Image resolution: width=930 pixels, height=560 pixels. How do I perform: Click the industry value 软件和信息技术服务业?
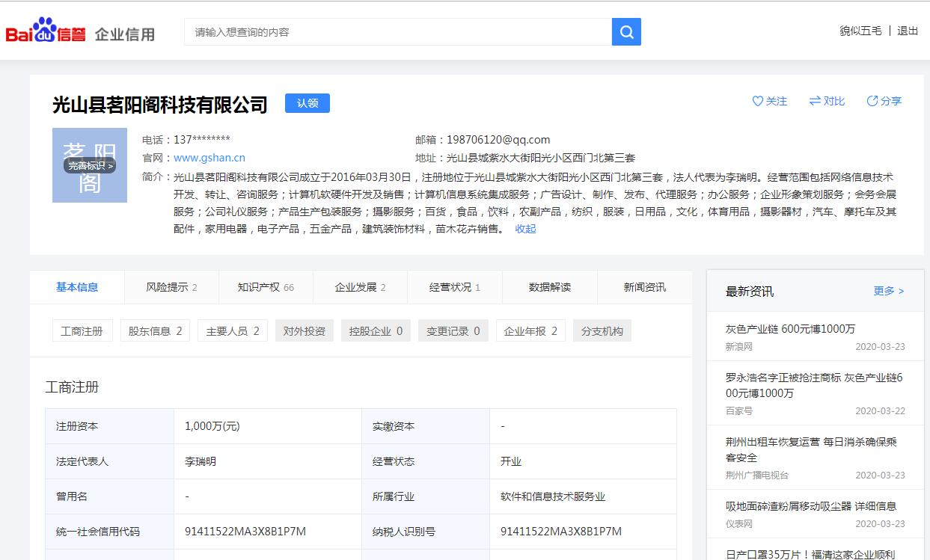pyautogui.click(x=553, y=496)
